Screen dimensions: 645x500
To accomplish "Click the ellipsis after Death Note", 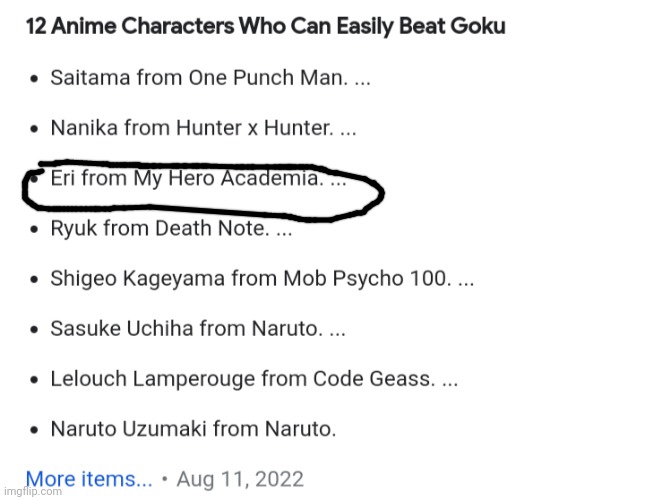I will (284, 234).
